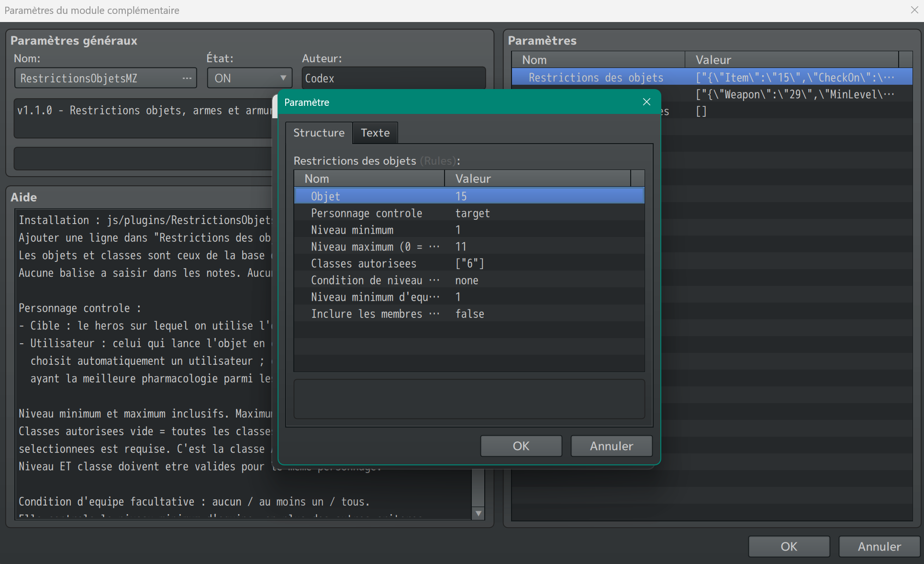Select the Personnage controle row
Image resolution: width=924 pixels, height=564 pixels.
coord(469,213)
